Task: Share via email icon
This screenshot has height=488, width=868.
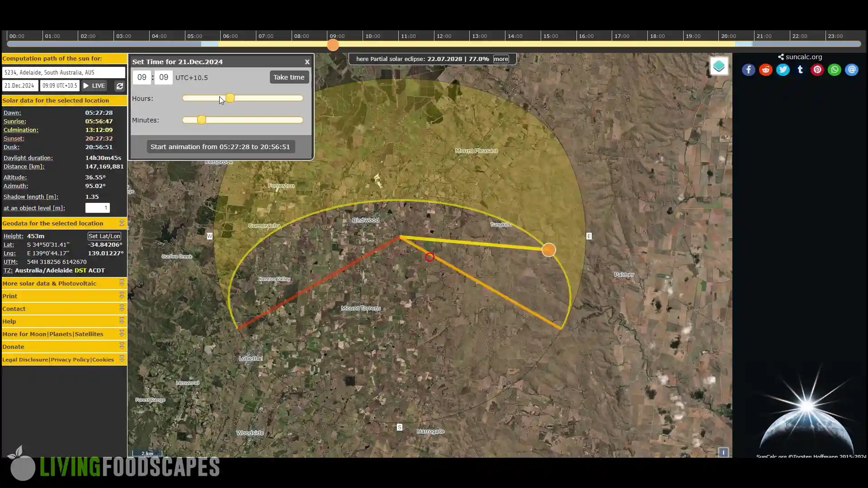Action: [x=851, y=70]
